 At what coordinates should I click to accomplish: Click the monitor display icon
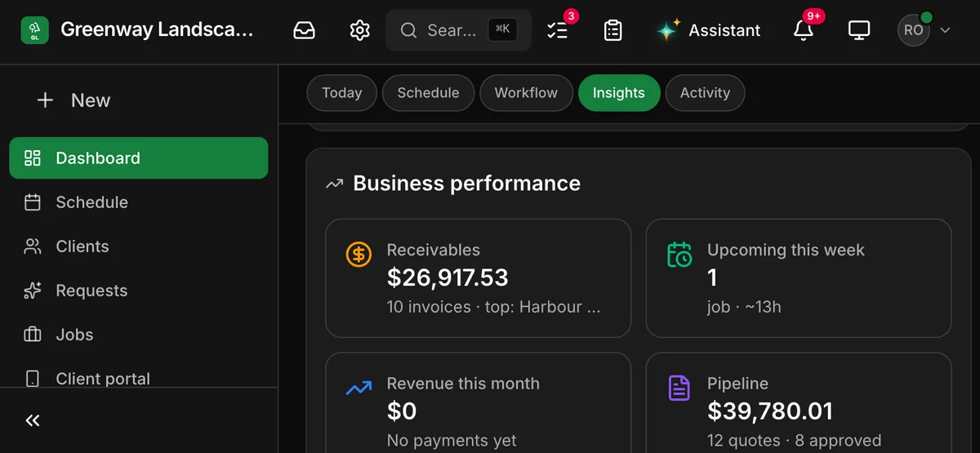coord(859,30)
